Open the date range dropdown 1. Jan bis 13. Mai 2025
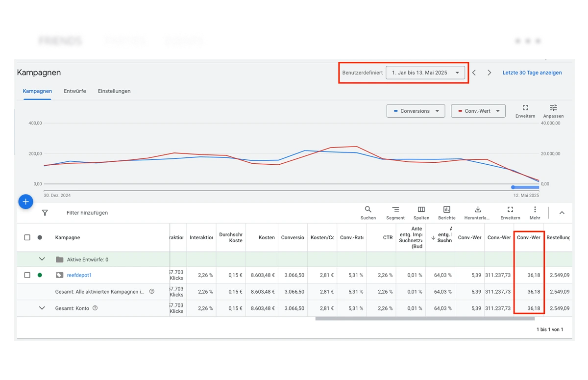The height and width of the screenshot is (380, 588). (x=425, y=73)
